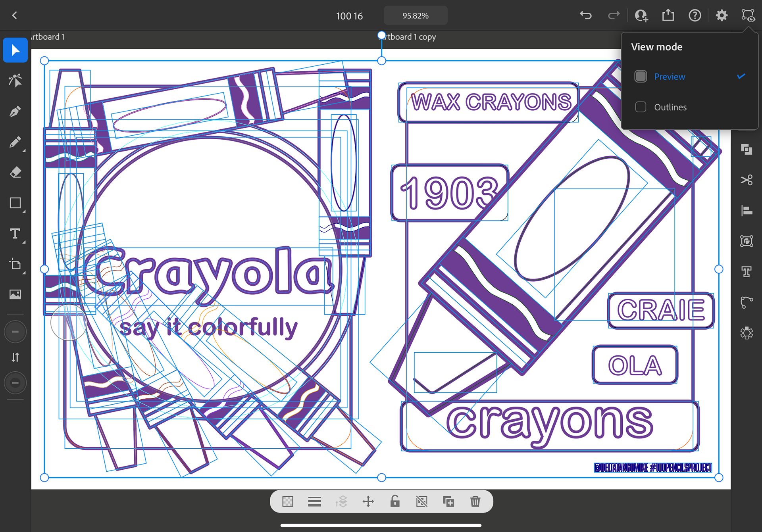
Task: Invite collaborators to the document
Action: coord(641,15)
